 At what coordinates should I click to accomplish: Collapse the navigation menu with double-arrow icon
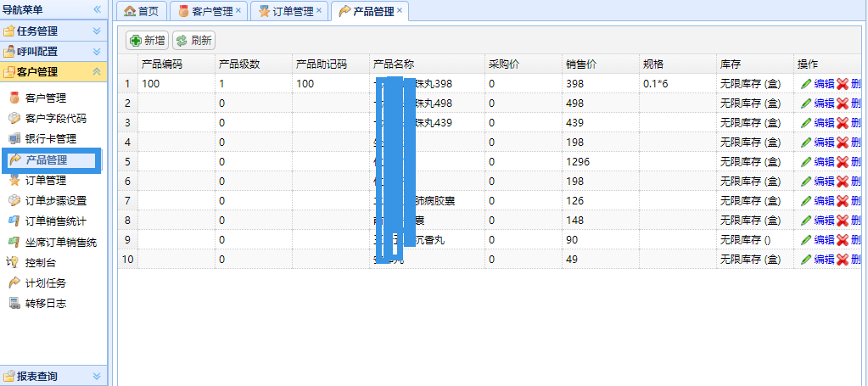97,9
